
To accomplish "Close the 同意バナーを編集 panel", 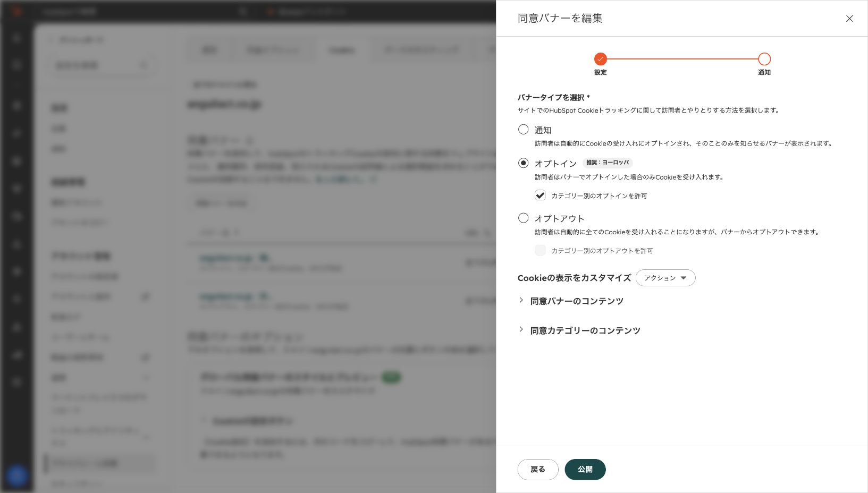I will (849, 19).
